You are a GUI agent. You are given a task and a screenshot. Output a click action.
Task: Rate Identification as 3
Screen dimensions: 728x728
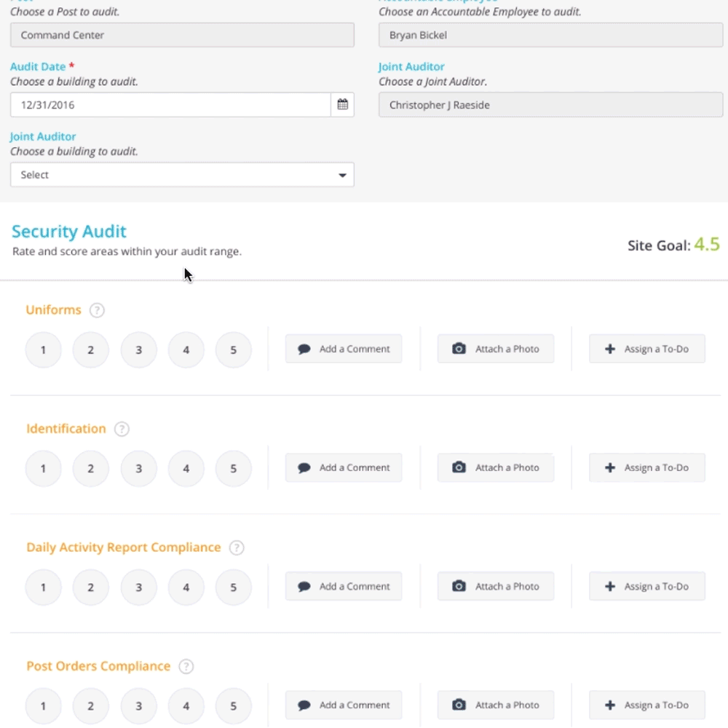[x=138, y=468]
